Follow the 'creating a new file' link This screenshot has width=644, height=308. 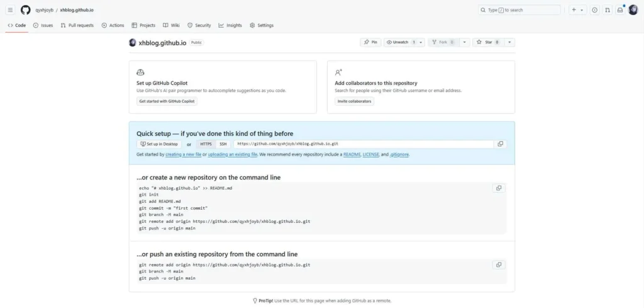(x=183, y=154)
